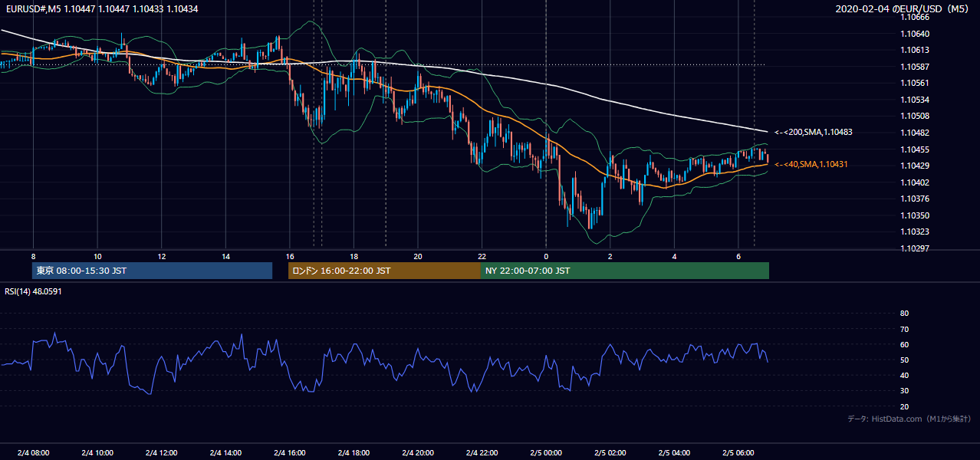Click the bottom time label 2/4 16:00

point(290,453)
